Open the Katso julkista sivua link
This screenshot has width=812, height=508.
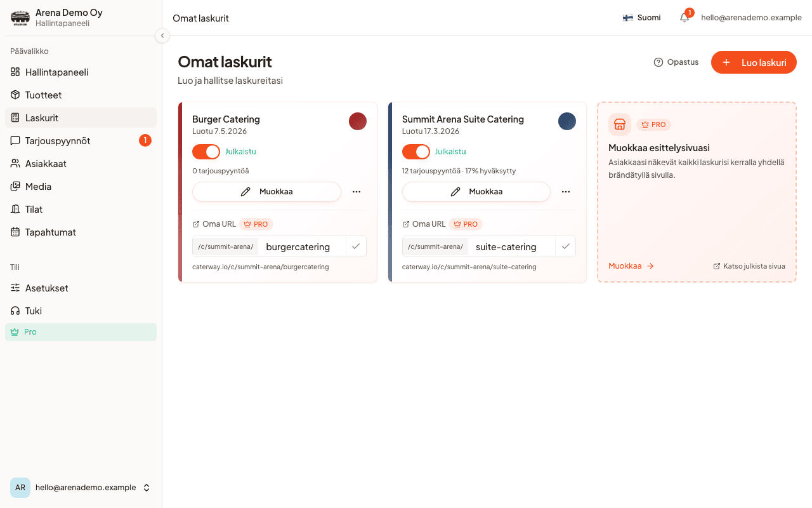coord(749,266)
